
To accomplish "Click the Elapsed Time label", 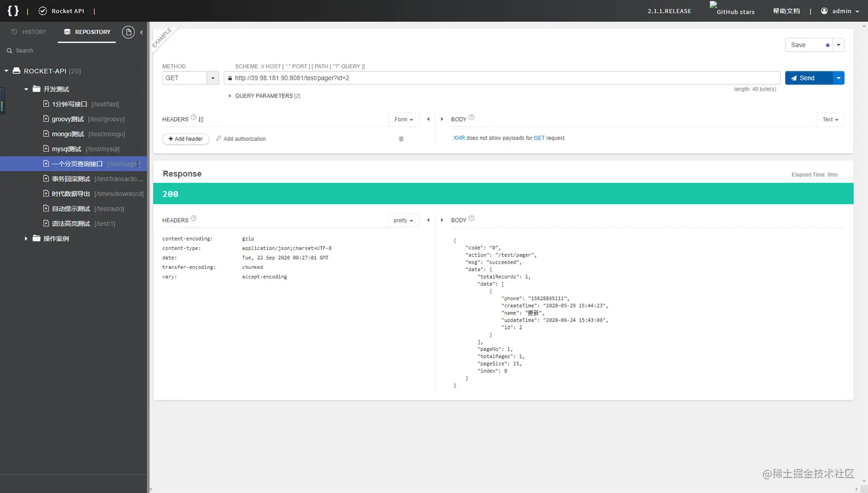I will click(814, 175).
